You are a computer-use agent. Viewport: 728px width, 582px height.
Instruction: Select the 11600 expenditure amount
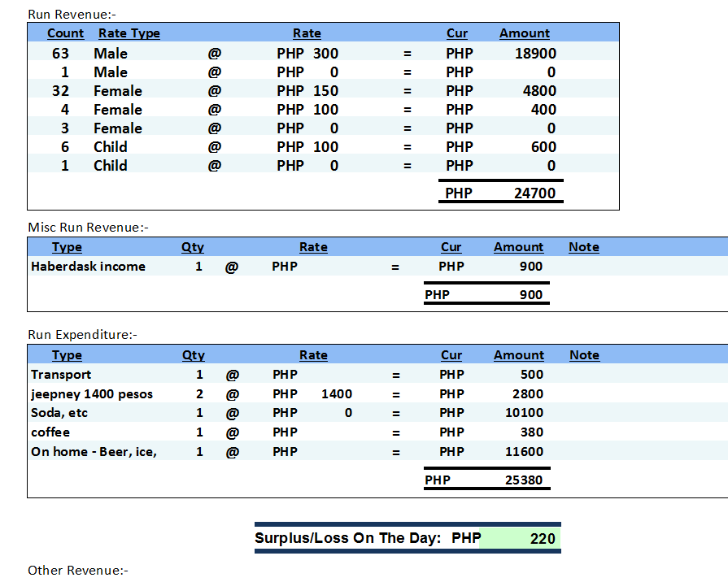(523, 452)
